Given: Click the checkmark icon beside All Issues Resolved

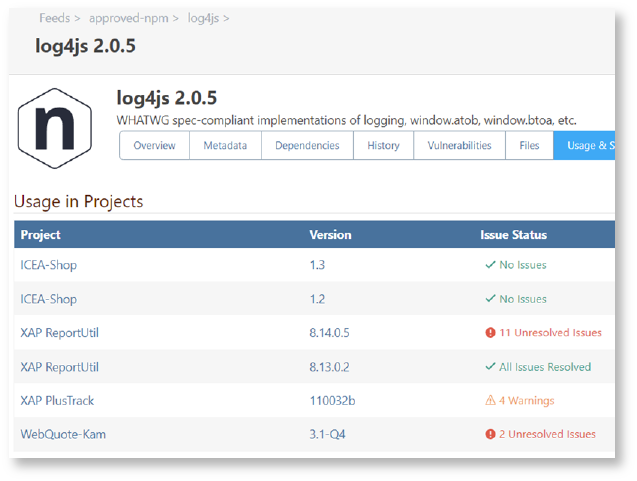Looking at the screenshot, I should (490, 367).
